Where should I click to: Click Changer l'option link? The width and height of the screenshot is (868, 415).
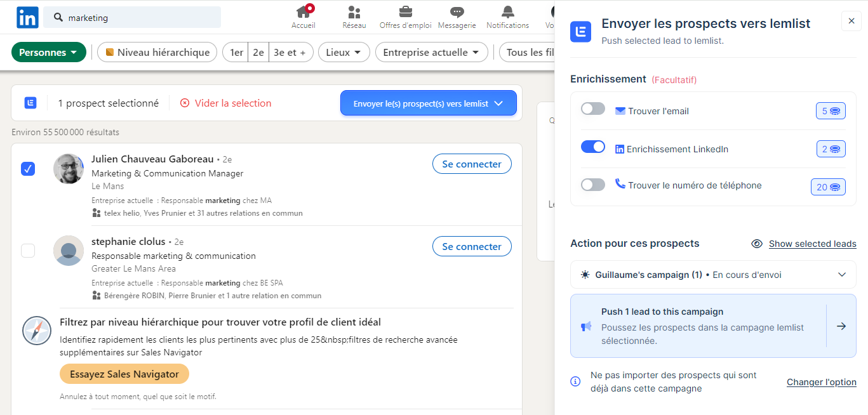822,382
